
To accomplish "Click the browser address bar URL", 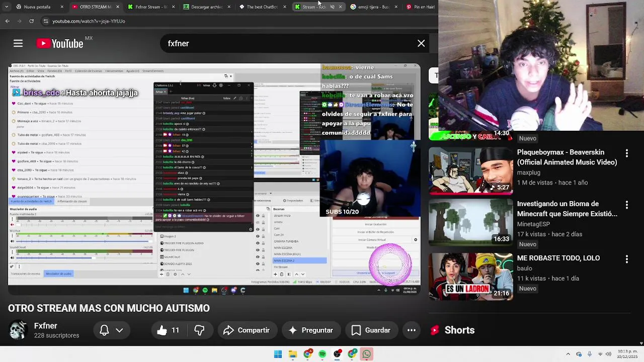I will pyautogui.click(x=89, y=21).
